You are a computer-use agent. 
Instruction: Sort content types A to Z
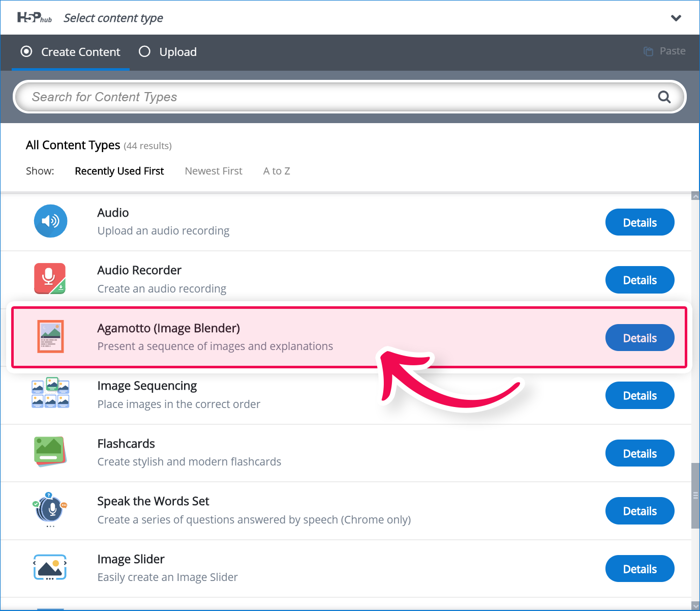(x=277, y=171)
